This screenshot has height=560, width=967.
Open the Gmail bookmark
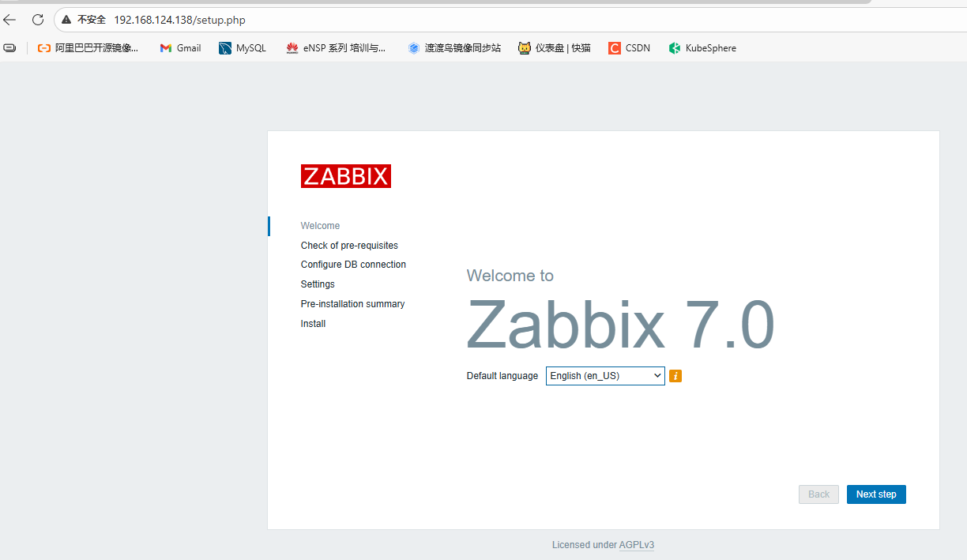point(180,48)
